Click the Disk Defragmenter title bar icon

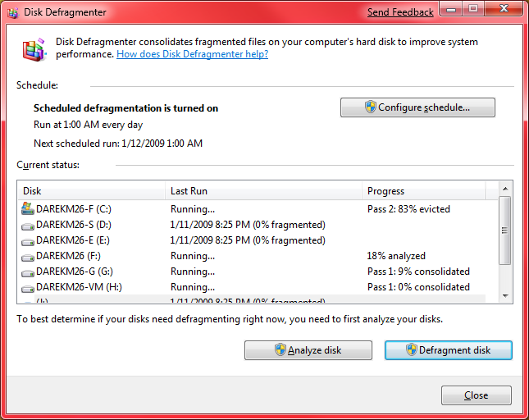pos(13,13)
